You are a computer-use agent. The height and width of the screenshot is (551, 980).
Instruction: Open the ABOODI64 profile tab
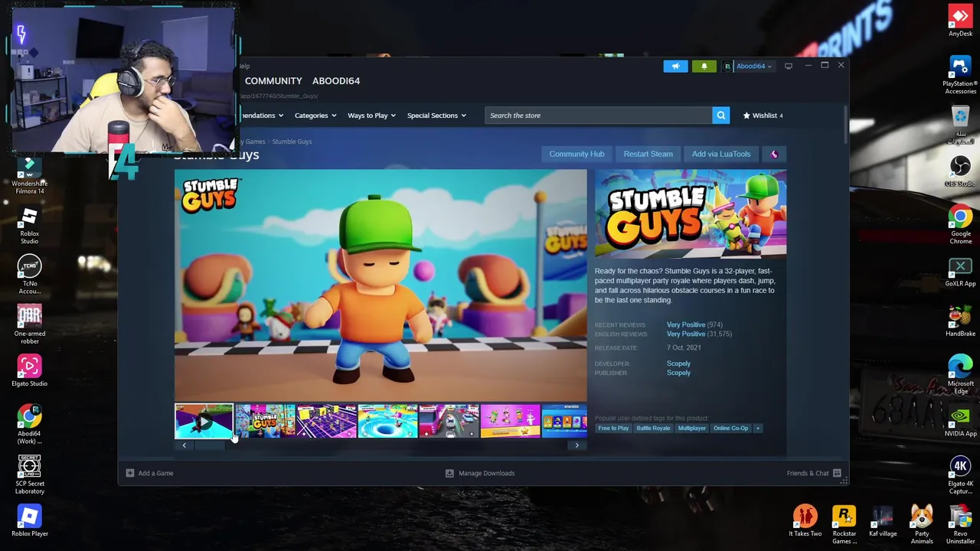click(x=335, y=80)
